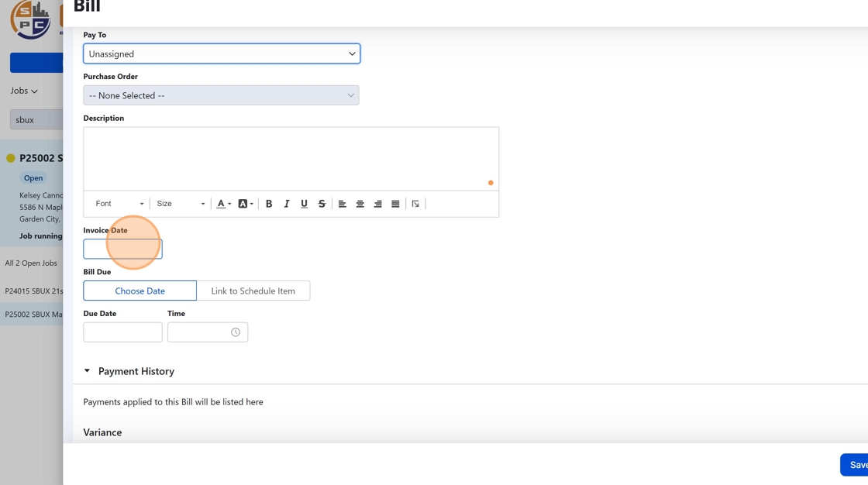
Task: Apply strikethrough to text
Action: [x=322, y=204]
